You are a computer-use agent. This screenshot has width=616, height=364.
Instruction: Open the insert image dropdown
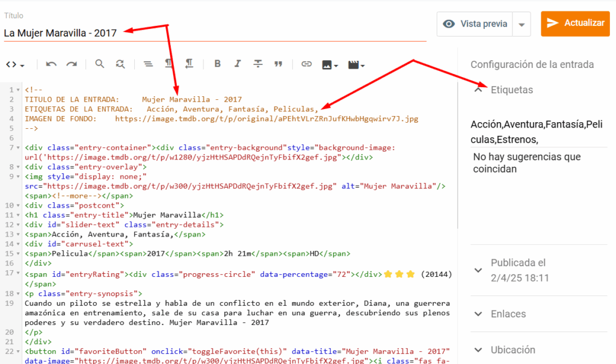point(330,65)
